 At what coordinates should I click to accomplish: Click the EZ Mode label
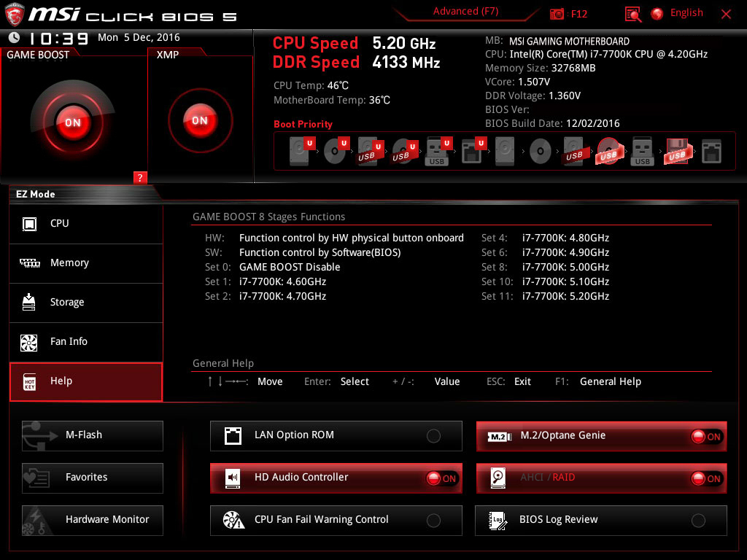[36, 194]
